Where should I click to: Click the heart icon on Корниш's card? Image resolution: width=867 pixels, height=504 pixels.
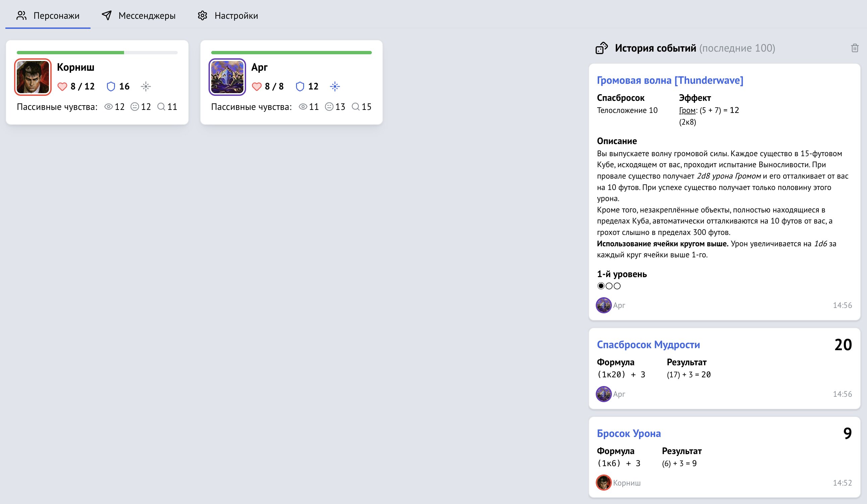pos(62,86)
